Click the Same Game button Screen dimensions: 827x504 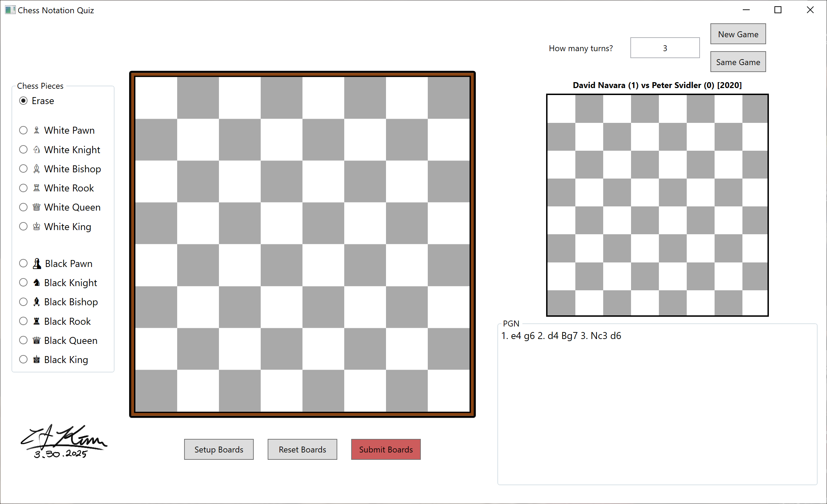pyautogui.click(x=738, y=62)
